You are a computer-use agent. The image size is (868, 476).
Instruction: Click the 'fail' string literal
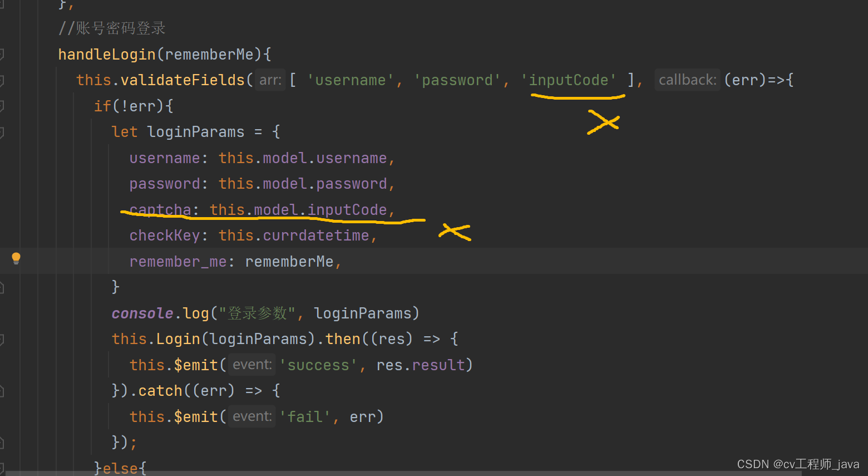click(305, 417)
